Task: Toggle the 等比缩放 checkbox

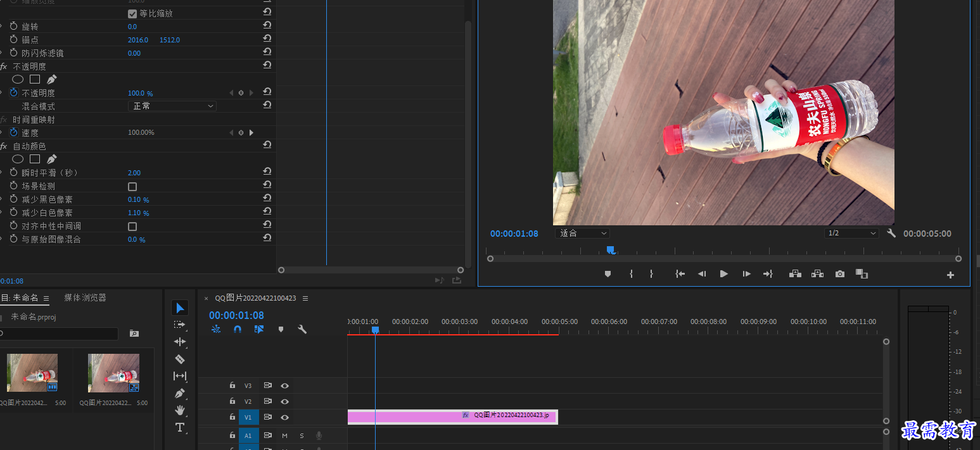Action: point(132,13)
